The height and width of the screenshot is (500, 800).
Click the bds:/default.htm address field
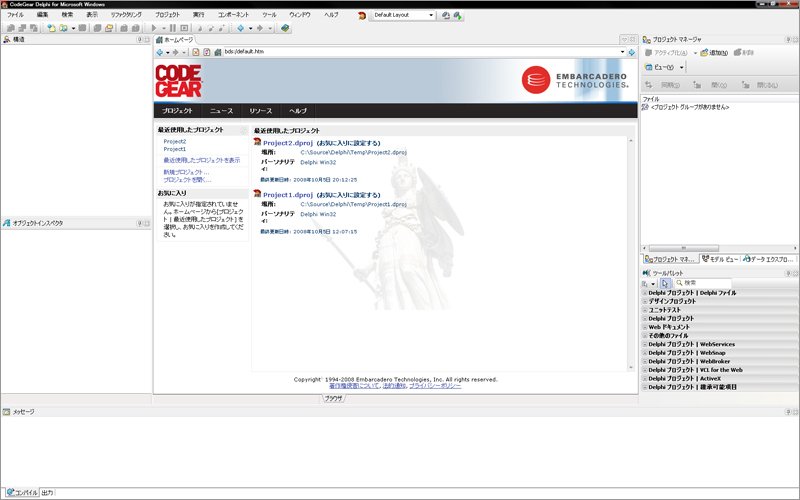tap(421, 52)
